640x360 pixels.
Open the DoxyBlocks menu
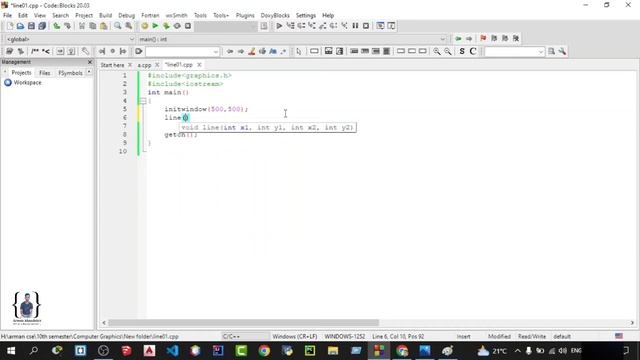tap(275, 16)
